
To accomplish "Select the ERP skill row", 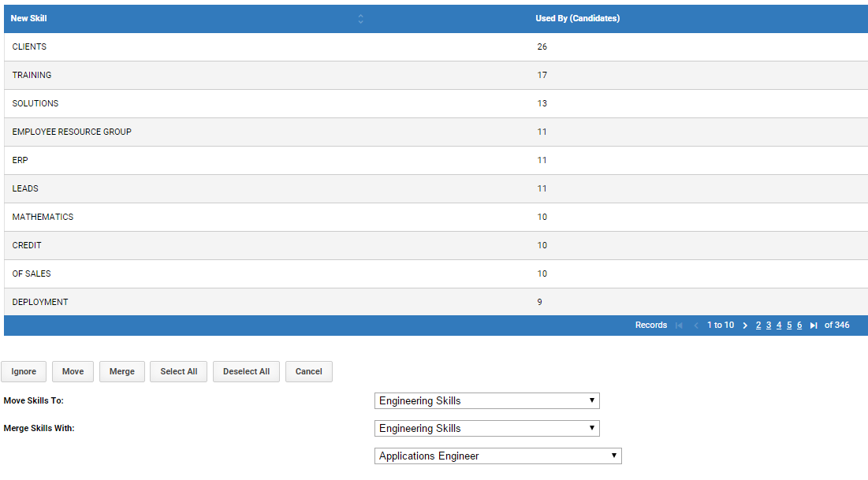I will click(436, 161).
